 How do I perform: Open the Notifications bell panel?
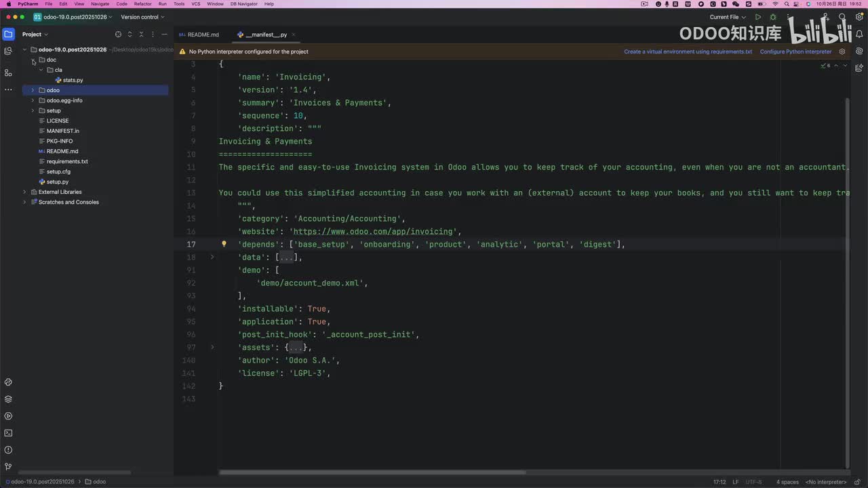tap(859, 34)
